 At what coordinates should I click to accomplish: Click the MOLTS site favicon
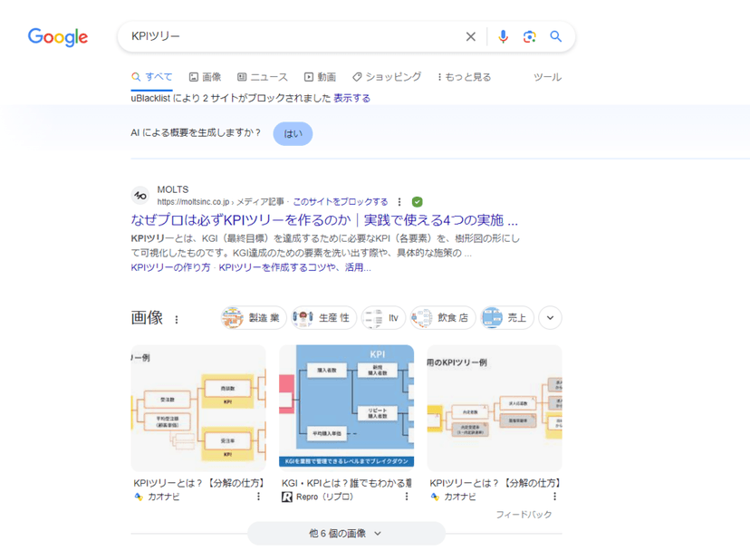140,196
